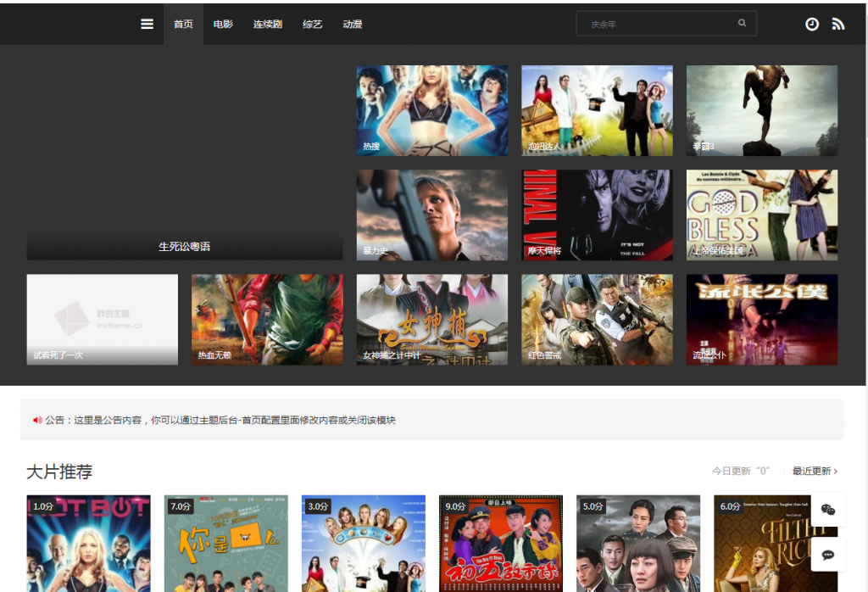The width and height of the screenshot is (868, 592).
Task: Click the 9.0分 rated poster
Action: click(x=500, y=543)
